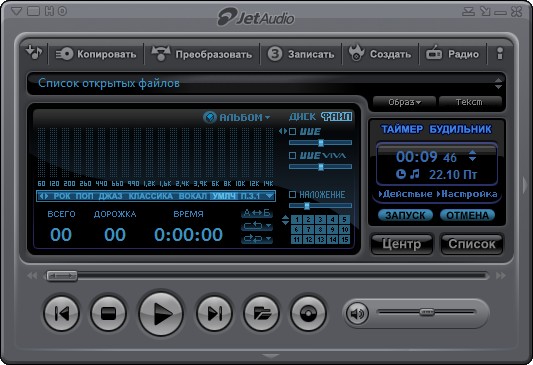Click the disc eject button

(308, 313)
